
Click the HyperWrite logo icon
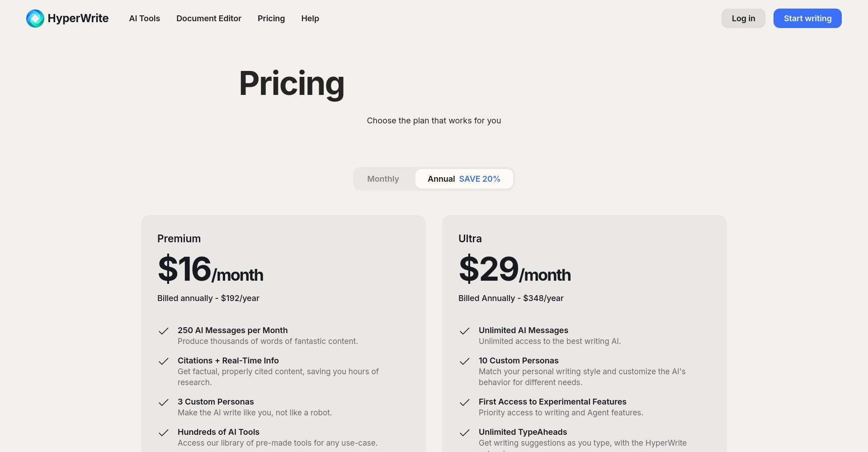[x=35, y=19]
